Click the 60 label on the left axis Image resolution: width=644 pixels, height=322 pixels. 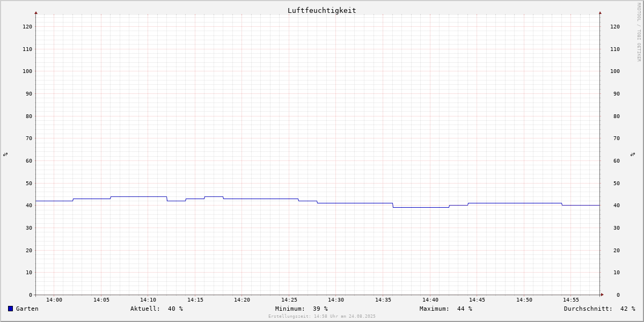tap(29, 160)
